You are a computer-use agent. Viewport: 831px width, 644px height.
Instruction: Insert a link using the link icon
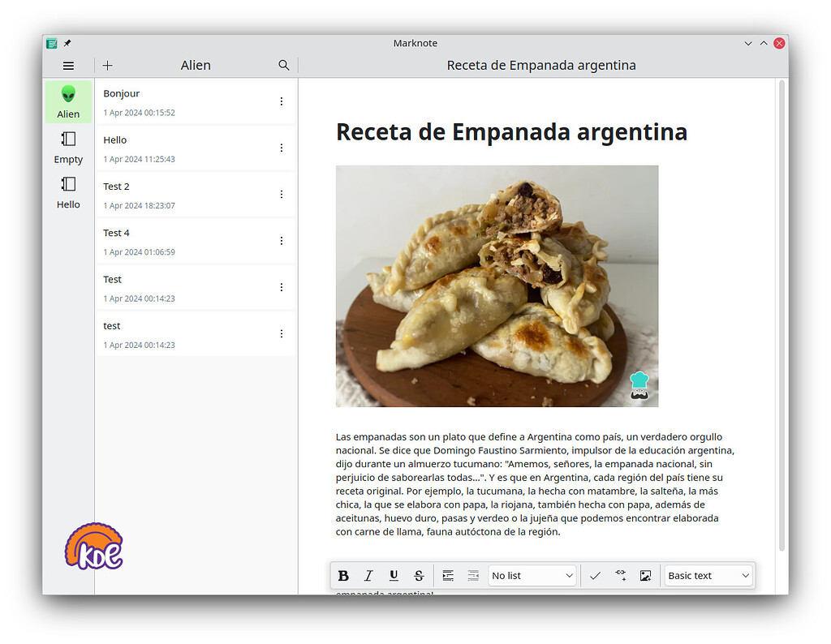point(620,576)
